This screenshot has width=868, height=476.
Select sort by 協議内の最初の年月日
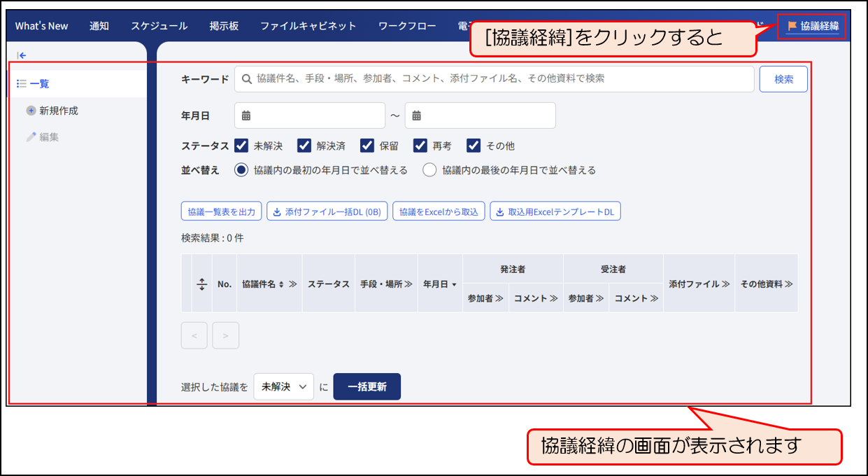(241, 170)
